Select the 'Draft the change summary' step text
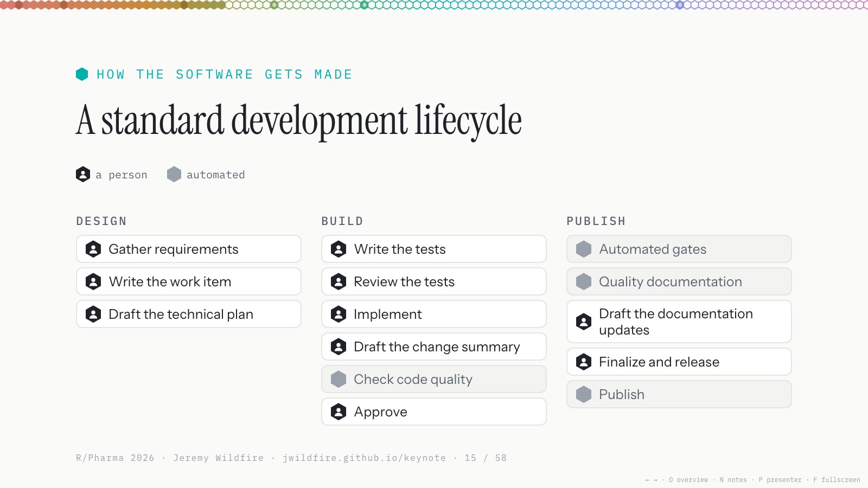The image size is (868, 488). click(x=437, y=347)
